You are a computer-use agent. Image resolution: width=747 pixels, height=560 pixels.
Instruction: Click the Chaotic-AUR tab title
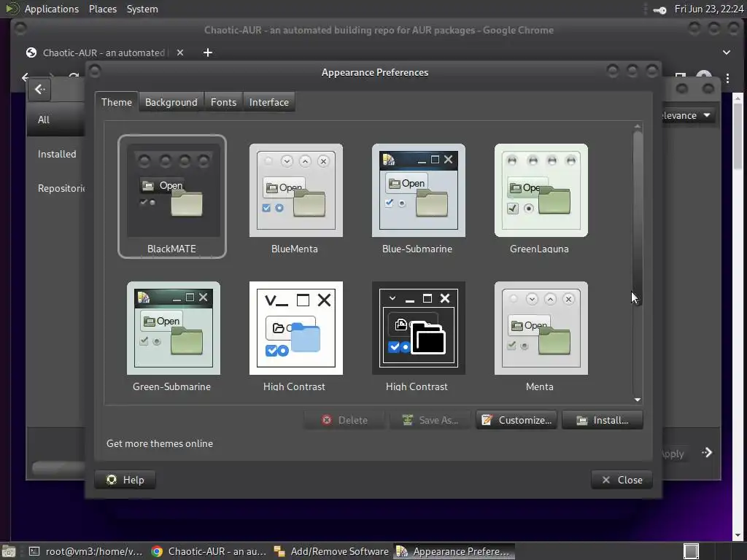tap(104, 52)
